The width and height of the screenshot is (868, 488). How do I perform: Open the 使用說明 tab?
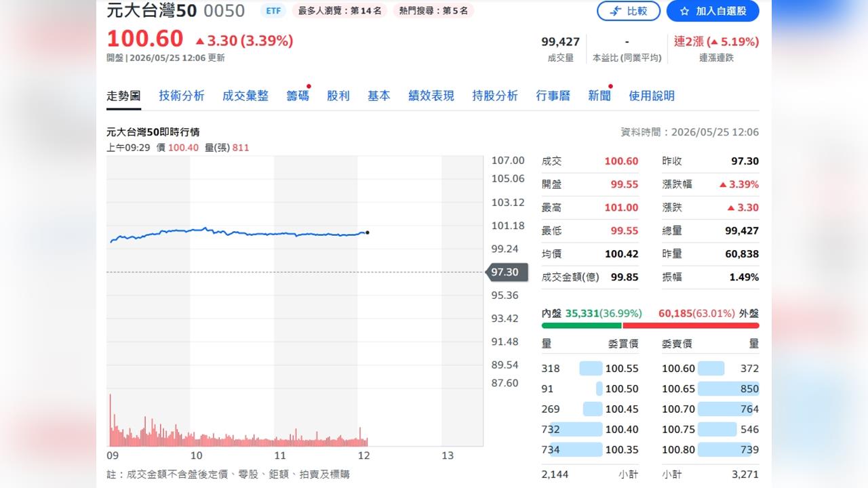652,96
